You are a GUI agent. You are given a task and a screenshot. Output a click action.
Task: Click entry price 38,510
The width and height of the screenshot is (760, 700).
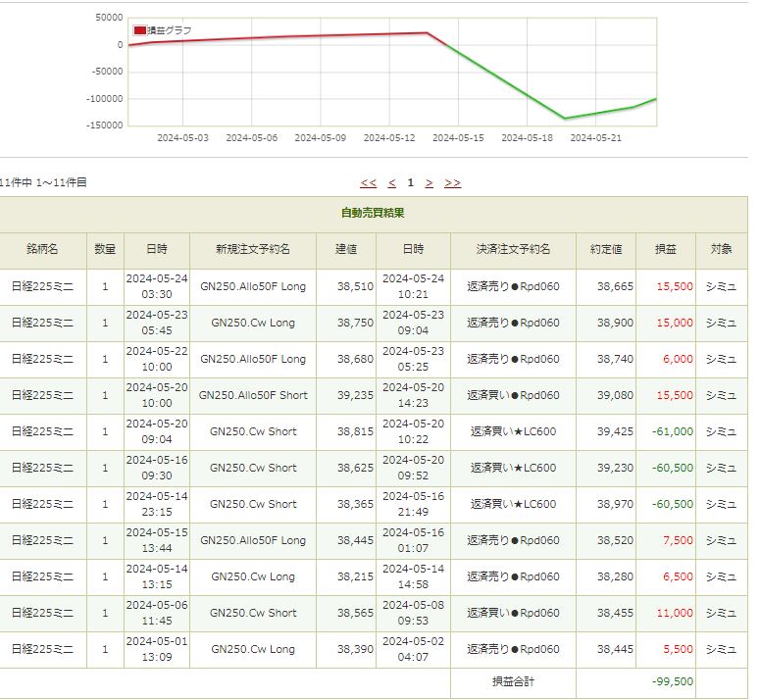pyautogui.click(x=355, y=286)
